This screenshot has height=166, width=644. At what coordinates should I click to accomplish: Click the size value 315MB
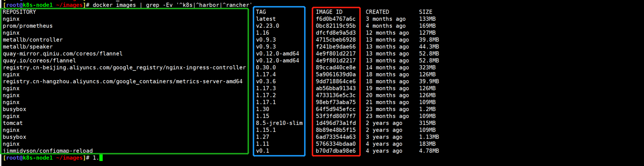click(427, 123)
